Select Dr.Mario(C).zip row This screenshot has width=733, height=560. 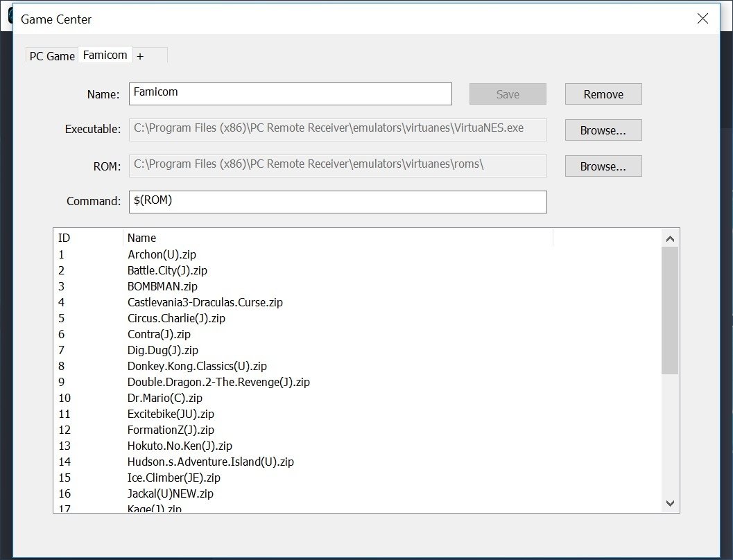358,398
